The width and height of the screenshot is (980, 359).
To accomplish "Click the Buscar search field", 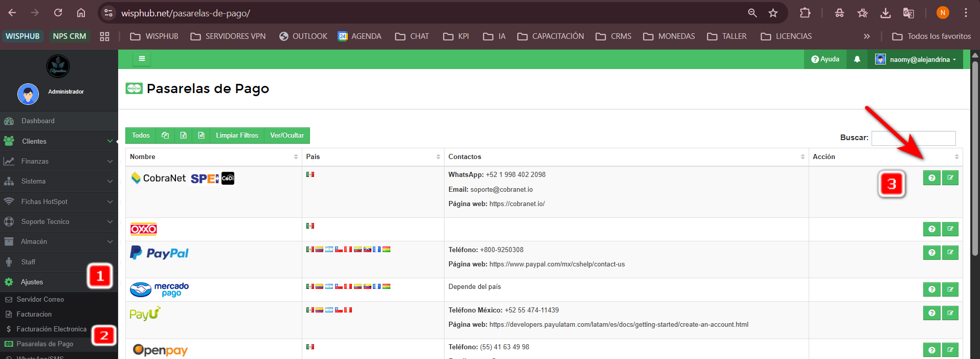I will (x=913, y=138).
